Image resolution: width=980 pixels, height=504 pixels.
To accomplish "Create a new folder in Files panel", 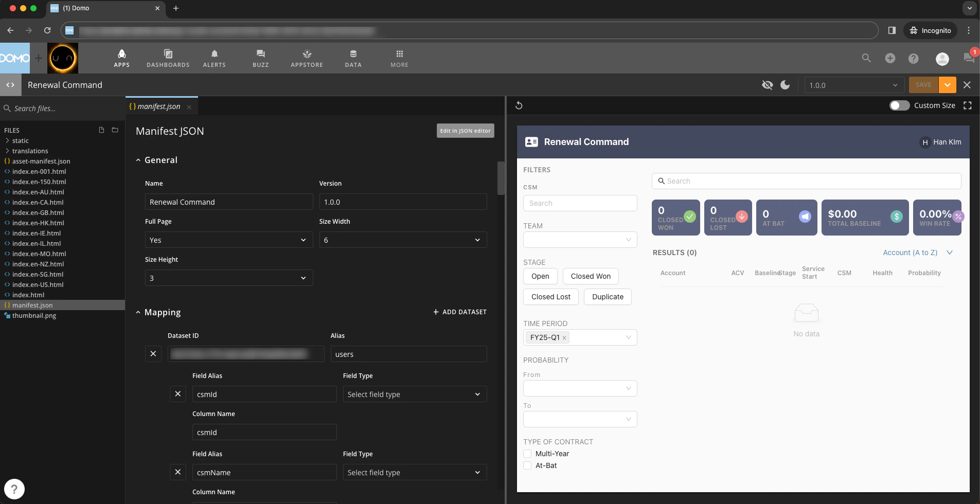I will [115, 130].
